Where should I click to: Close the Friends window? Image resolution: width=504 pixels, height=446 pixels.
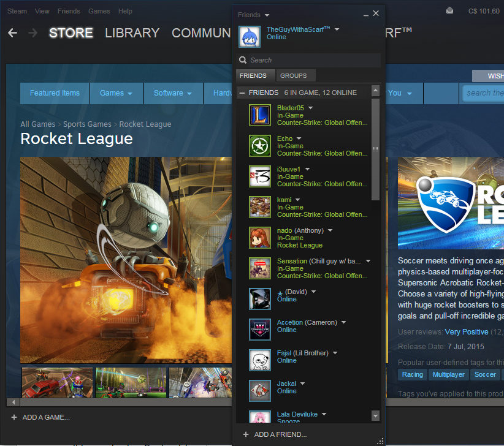[x=376, y=13]
